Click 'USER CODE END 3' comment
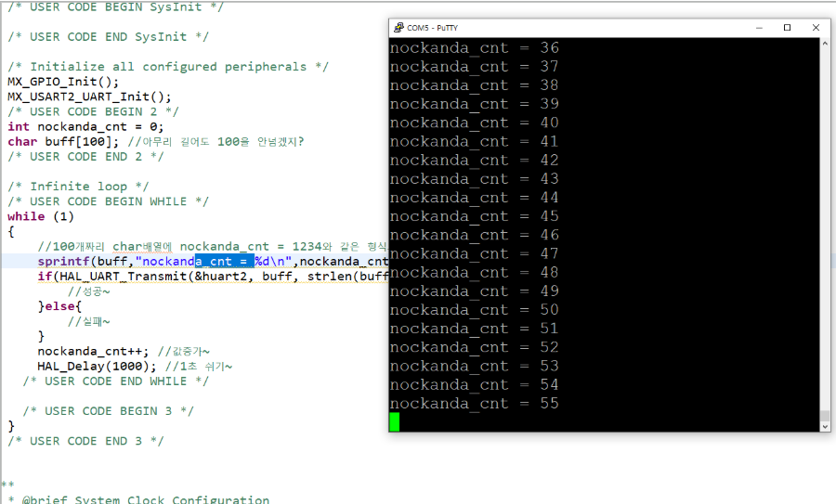Viewport: 836px width, 504px height. (x=85, y=441)
